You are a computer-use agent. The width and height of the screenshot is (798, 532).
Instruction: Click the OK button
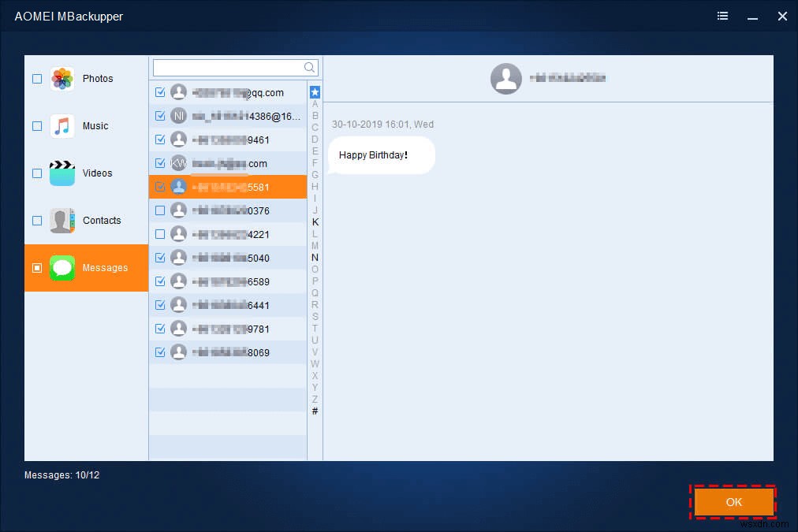click(x=733, y=502)
